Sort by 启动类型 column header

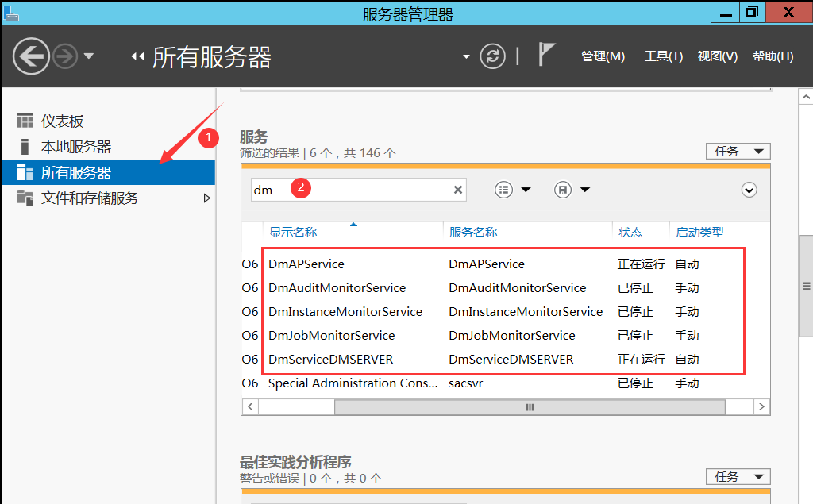click(x=699, y=233)
